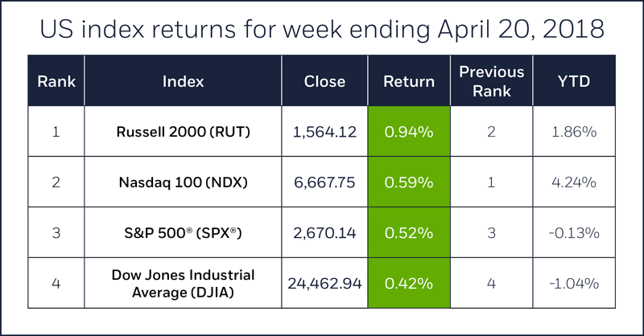
Task: Click the green 0.52% return cell
Action: click(409, 233)
